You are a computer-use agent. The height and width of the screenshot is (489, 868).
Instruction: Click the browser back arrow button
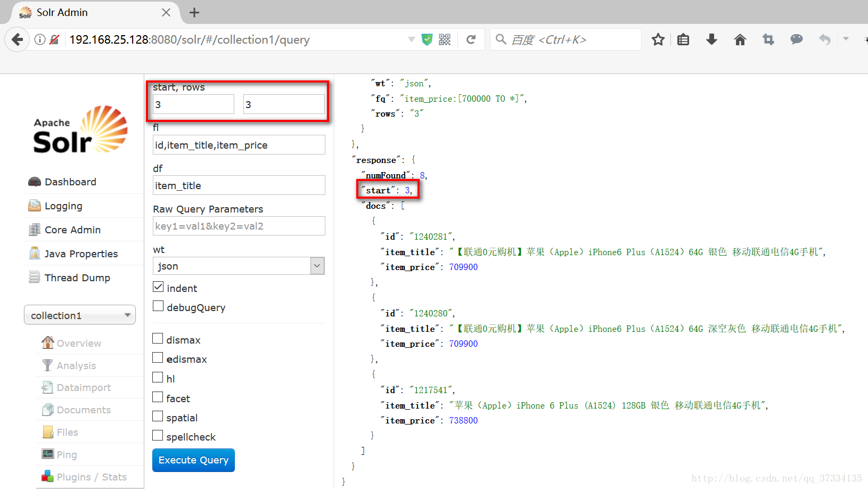click(17, 39)
